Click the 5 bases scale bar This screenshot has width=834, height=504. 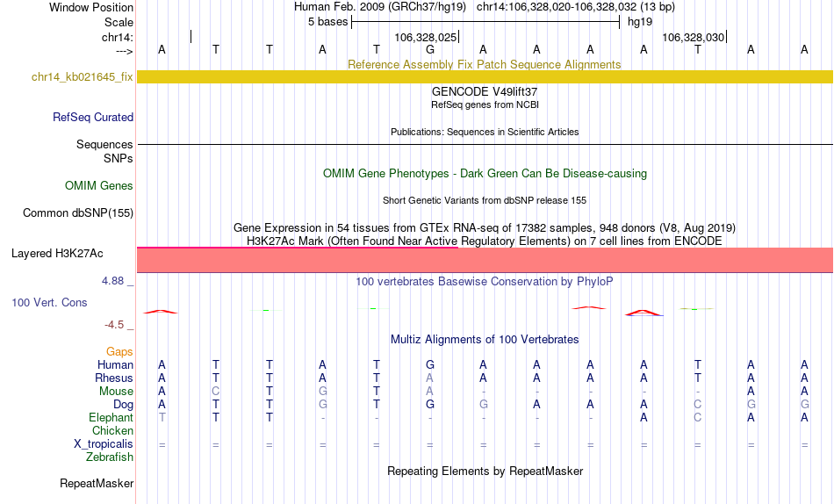click(485, 22)
